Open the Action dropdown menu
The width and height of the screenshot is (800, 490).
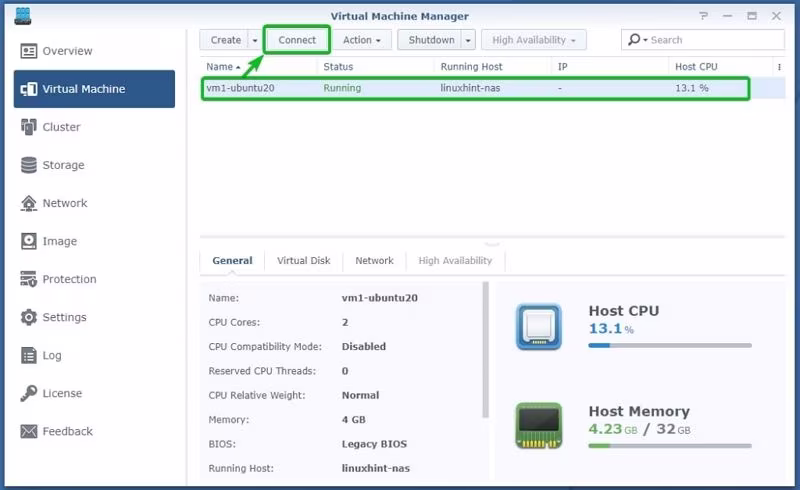click(362, 40)
